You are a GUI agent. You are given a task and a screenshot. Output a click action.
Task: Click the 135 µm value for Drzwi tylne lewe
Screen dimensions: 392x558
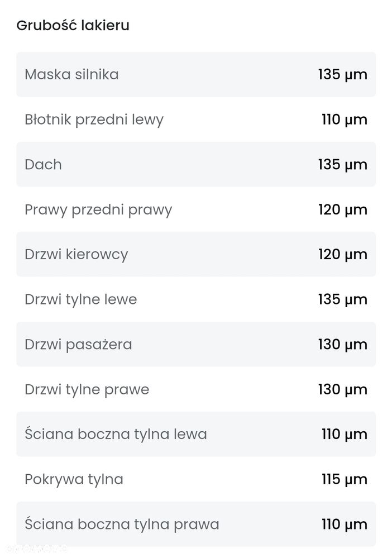343,299
